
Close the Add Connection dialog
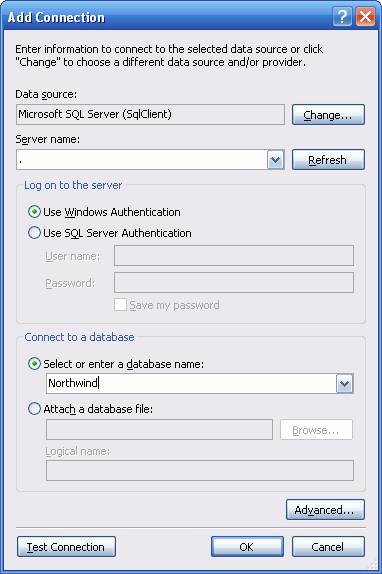[366, 17]
